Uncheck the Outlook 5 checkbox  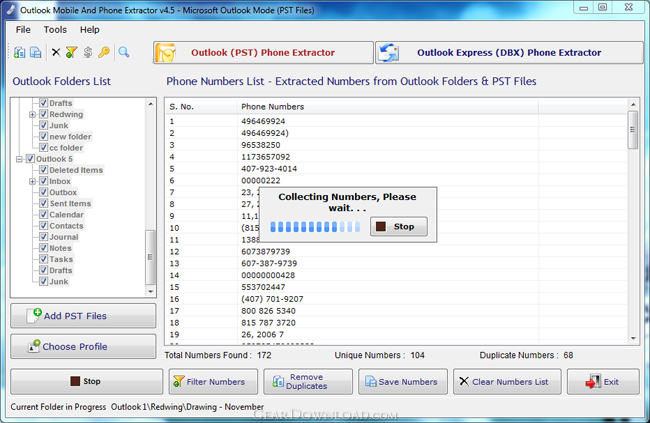(30, 159)
